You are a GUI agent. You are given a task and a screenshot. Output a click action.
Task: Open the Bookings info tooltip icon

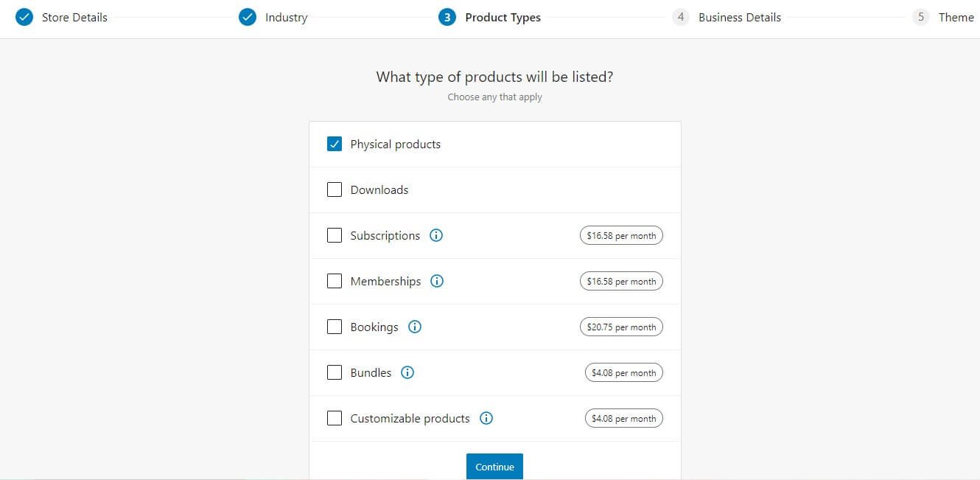pyautogui.click(x=415, y=327)
